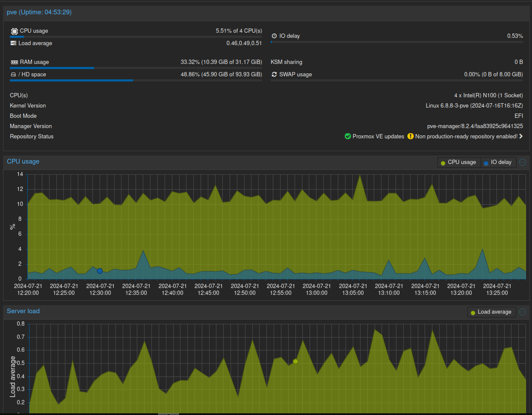This screenshot has width=532, height=415.
Task: Click the '12:50:00' time axis label
Action: (x=245, y=293)
